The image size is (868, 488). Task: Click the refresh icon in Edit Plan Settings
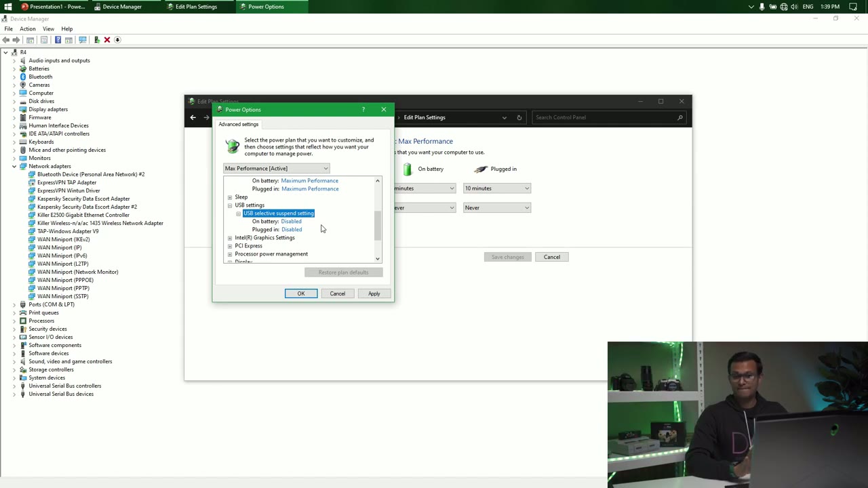pyautogui.click(x=519, y=117)
